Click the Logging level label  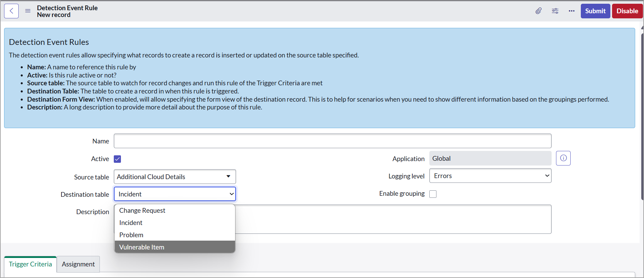click(406, 176)
